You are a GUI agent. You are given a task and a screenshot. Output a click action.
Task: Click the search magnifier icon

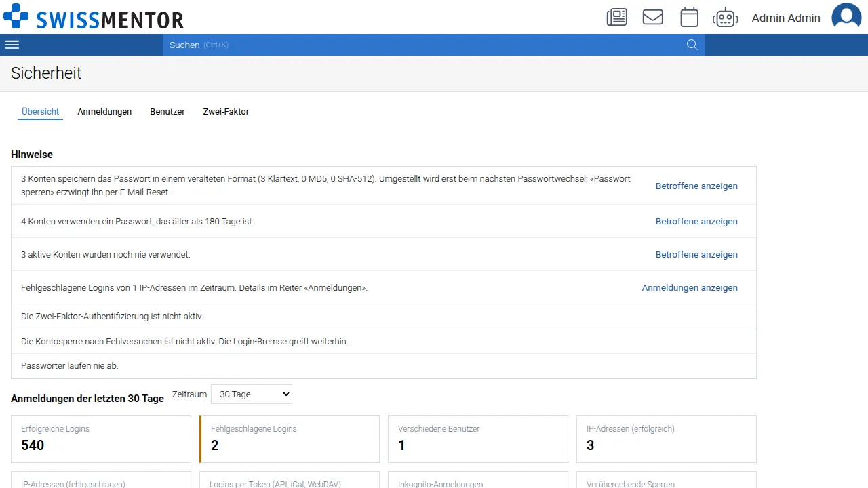[692, 45]
